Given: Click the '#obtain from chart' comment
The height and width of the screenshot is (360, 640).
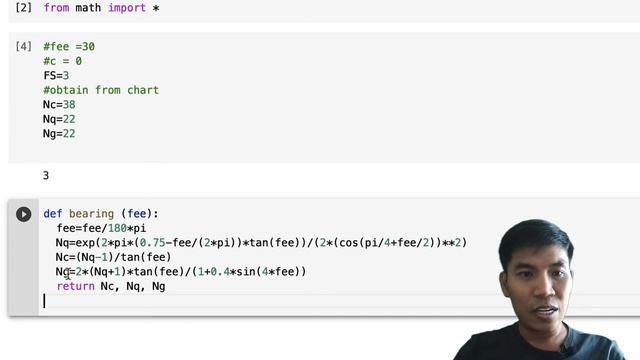Looking at the screenshot, I should [101, 90].
